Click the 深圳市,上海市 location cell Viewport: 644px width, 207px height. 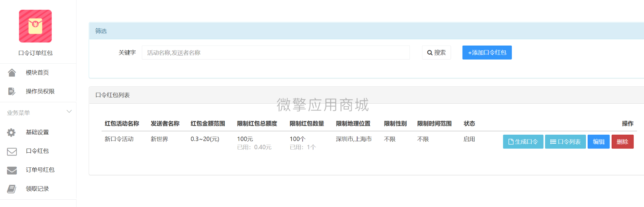coord(354,139)
